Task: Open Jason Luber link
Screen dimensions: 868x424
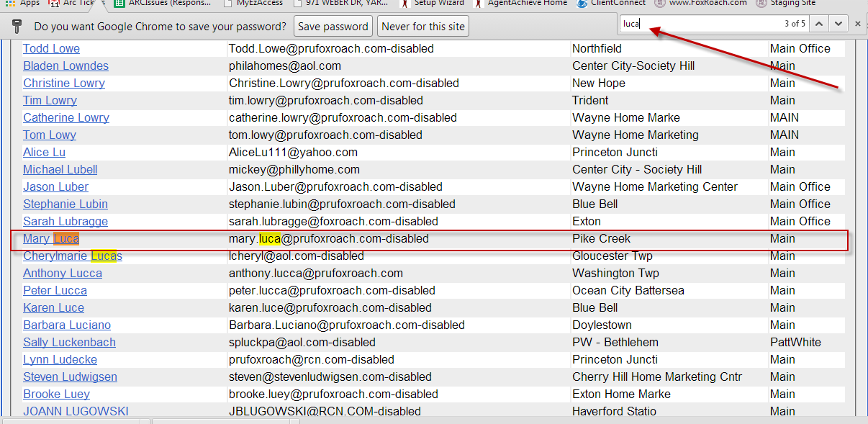Action: coord(55,186)
